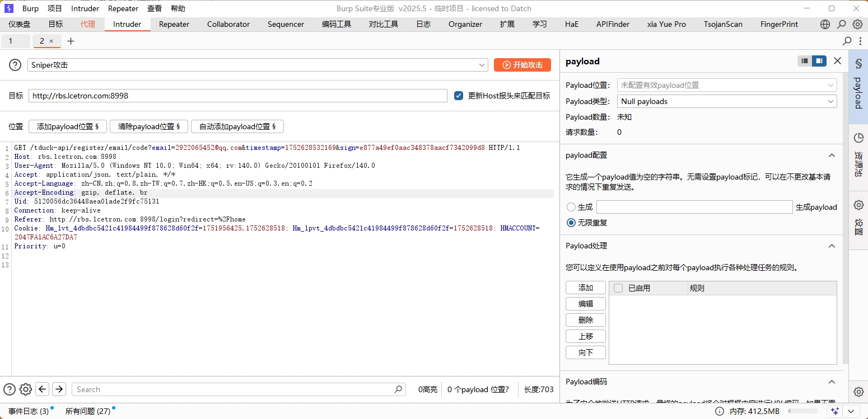Select the 生成 radio button

tap(571, 207)
